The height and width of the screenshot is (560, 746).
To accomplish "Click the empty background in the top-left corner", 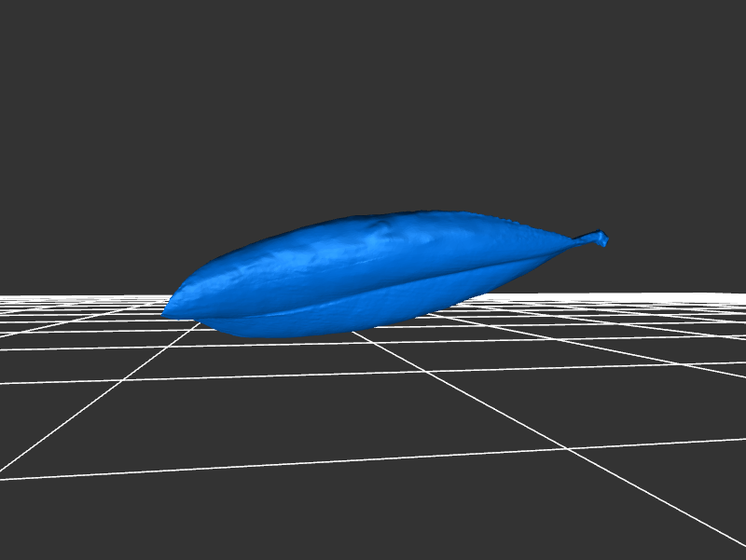I will (37, 37).
